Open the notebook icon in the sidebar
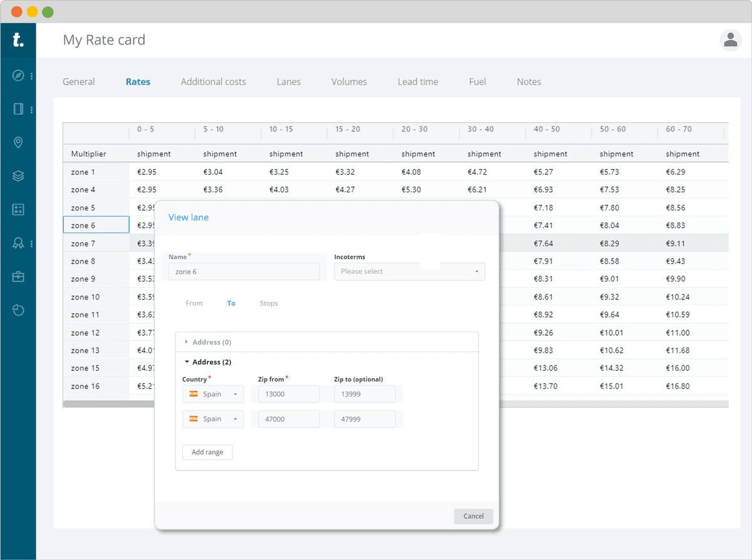Viewport: 752px width, 560px height. [x=18, y=109]
